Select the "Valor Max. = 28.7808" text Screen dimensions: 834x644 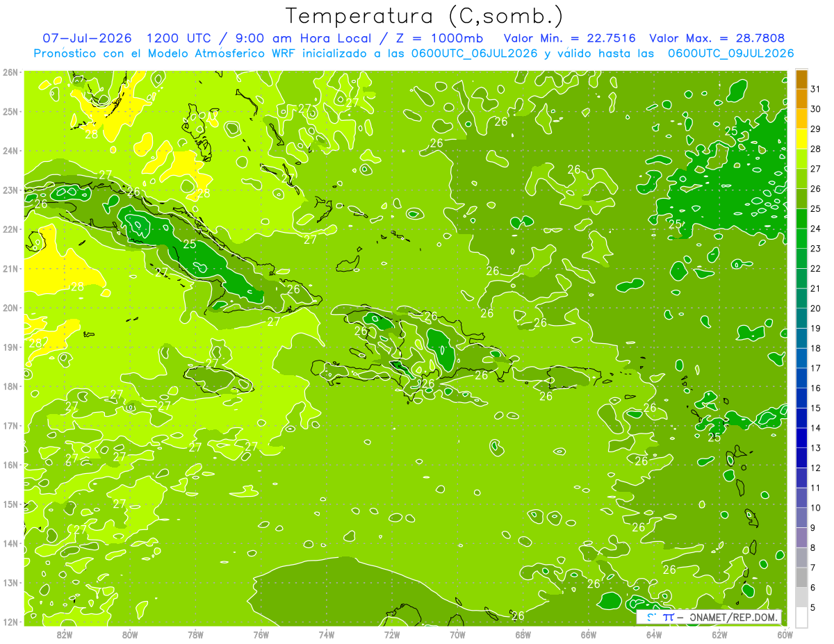pos(718,38)
